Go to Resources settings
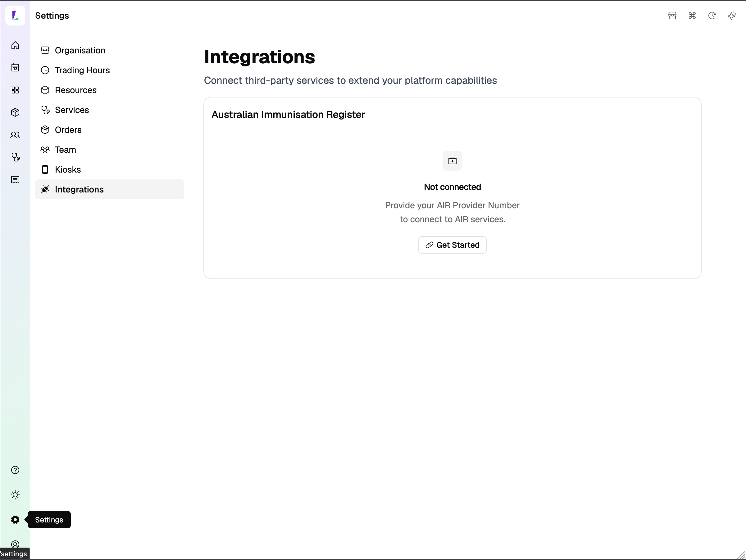Image resolution: width=746 pixels, height=560 pixels. 110,90
